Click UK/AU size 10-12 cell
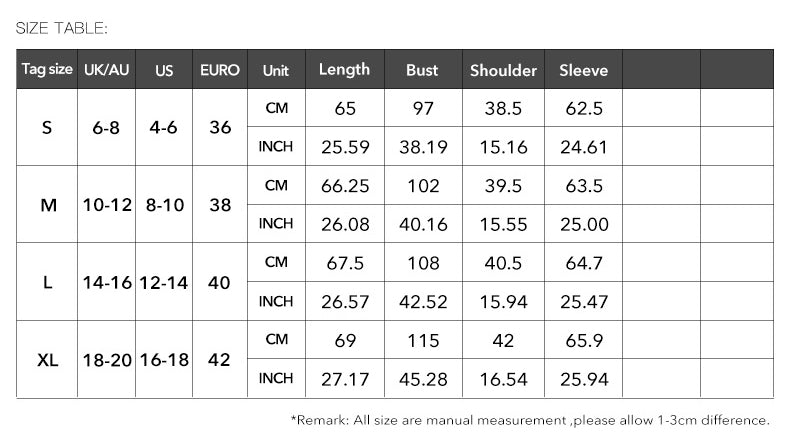790x444 pixels. coord(107,205)
